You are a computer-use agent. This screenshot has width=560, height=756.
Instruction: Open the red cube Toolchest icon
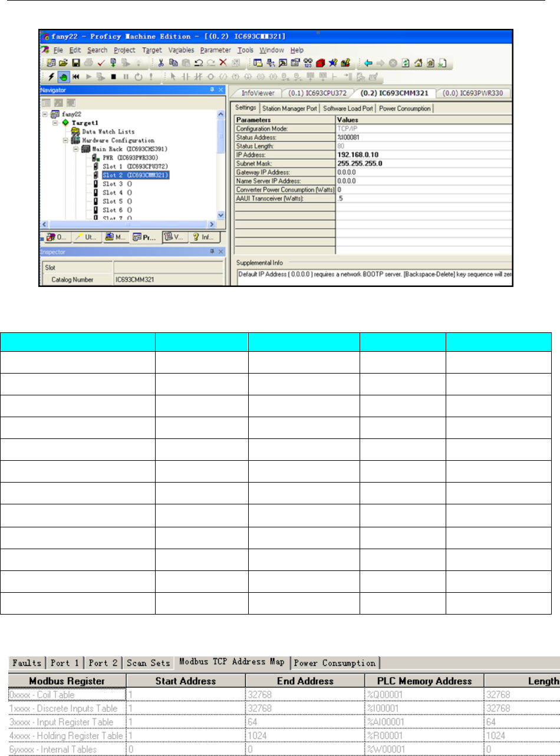click(x=320, y=62)
